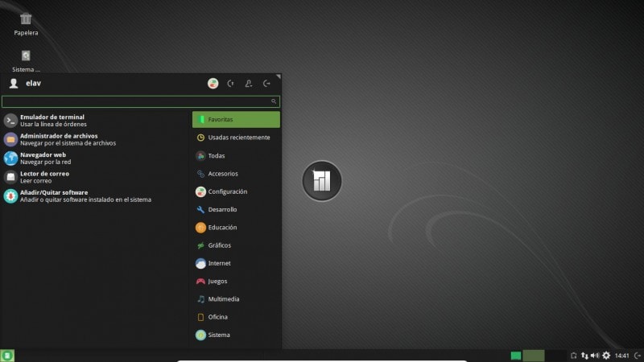Select Usadas recientemente category

[236, 138]
